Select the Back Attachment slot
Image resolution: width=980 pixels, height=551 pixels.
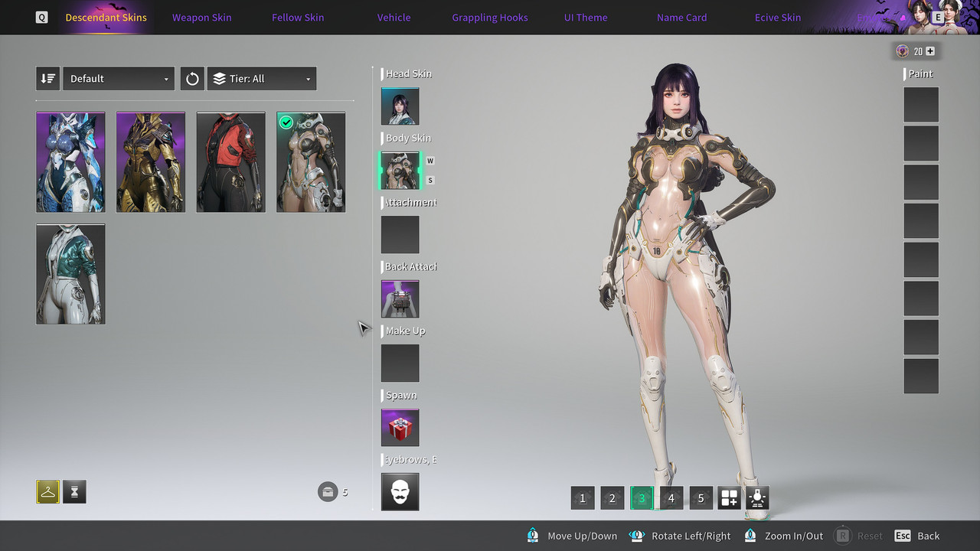[x=400, y=299]
